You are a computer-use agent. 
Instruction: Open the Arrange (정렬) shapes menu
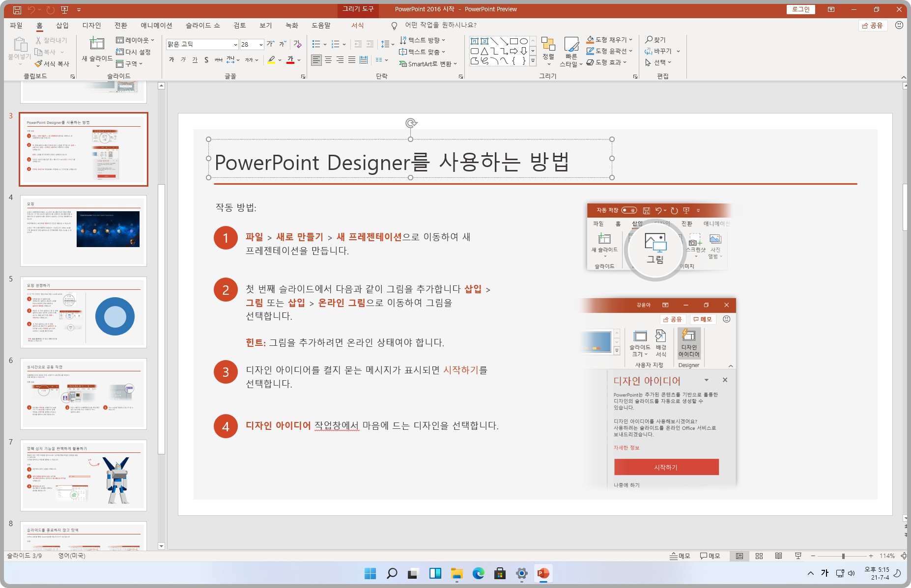pos(548,50)
